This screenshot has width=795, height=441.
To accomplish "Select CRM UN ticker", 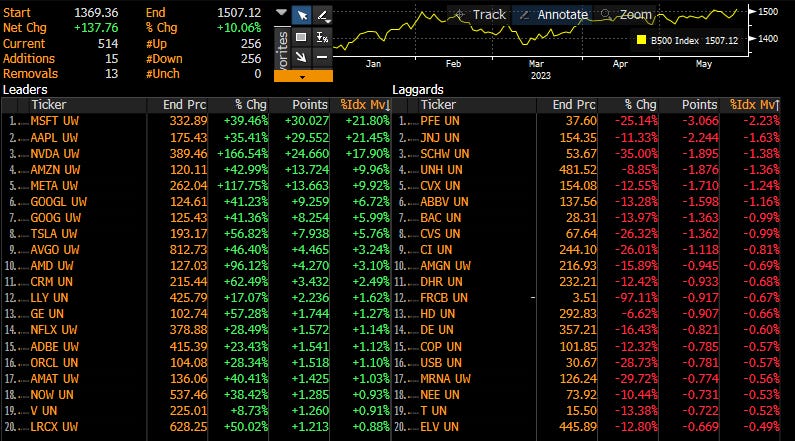I will coord(51,282).
